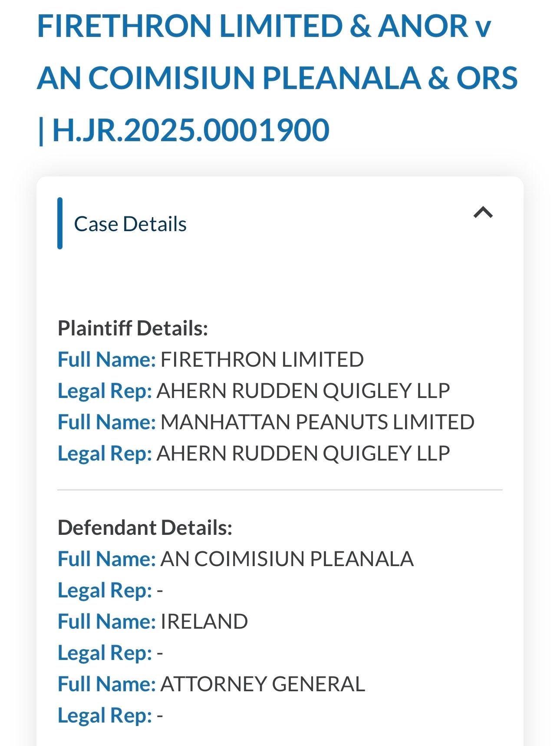
Task: Click the blue accent bar beside Case Details
Action: [x=60, y=223]
